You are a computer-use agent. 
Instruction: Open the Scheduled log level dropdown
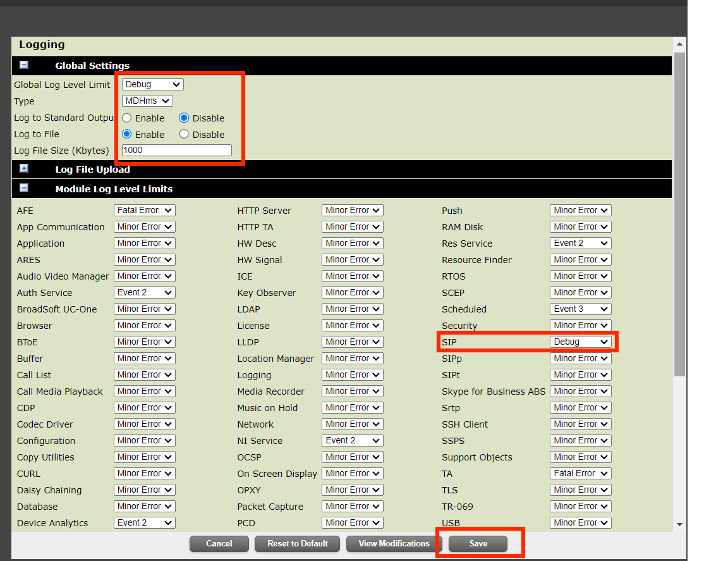tap(580, 309)
